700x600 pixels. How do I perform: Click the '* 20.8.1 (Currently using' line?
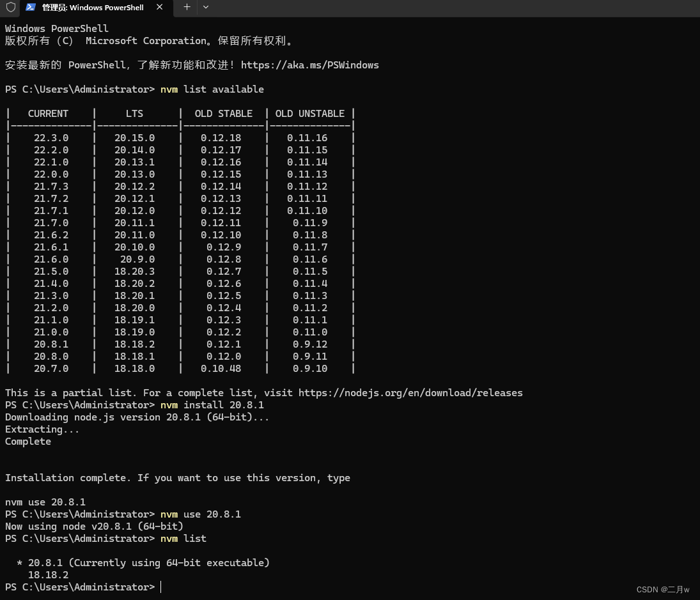click(x=143, y=563)
